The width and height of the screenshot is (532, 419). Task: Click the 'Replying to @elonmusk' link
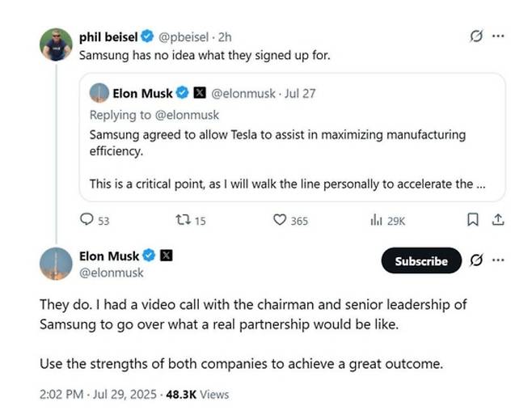[x=154, y=115]
